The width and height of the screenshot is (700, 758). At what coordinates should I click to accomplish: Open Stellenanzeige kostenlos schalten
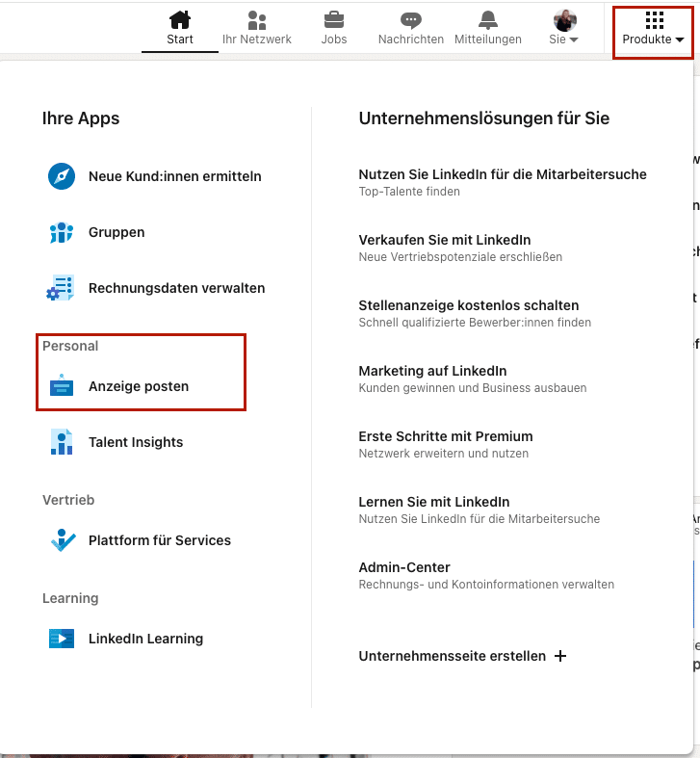[469, 305]
